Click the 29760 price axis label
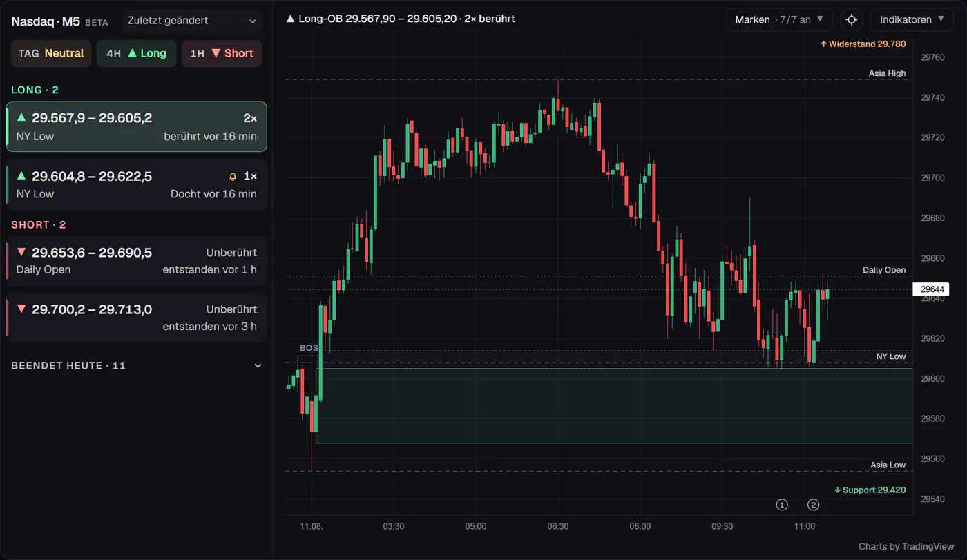The image size is (967, 560). coord(932,57)
